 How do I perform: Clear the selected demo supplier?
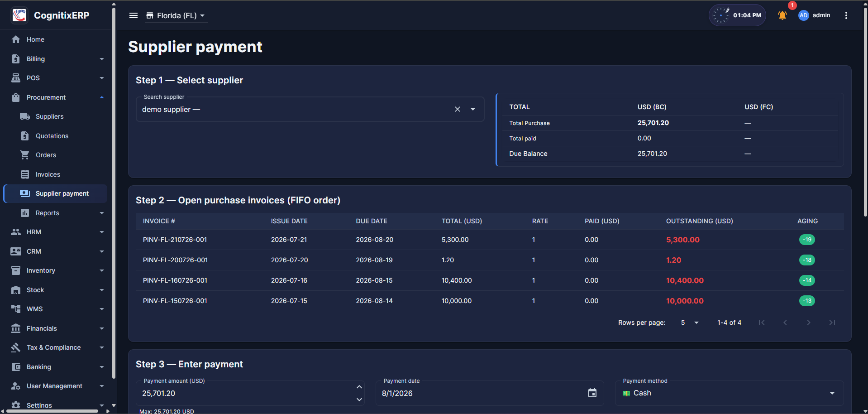pyautogui.click(x=458, y=109)
